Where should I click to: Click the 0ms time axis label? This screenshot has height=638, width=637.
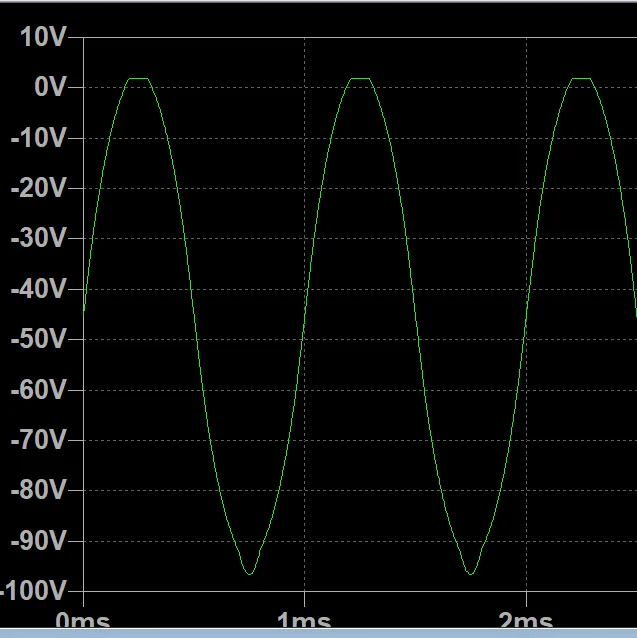coord(82,622)
